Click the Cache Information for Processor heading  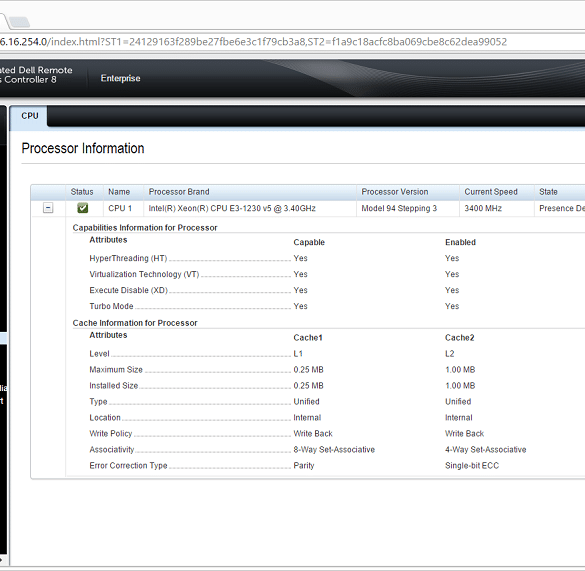pos(135,323)
